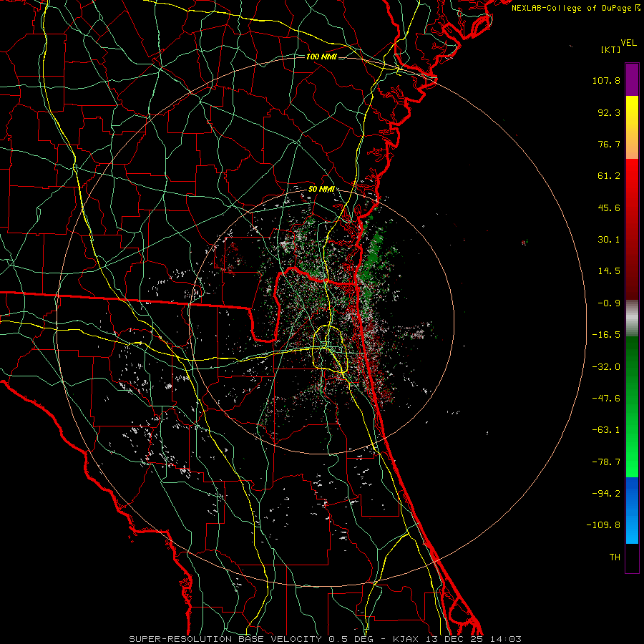Viewport: 644px width, 644px height.
Task: Click the Super-Resolution Base Velocity caption
Action: 325,639
